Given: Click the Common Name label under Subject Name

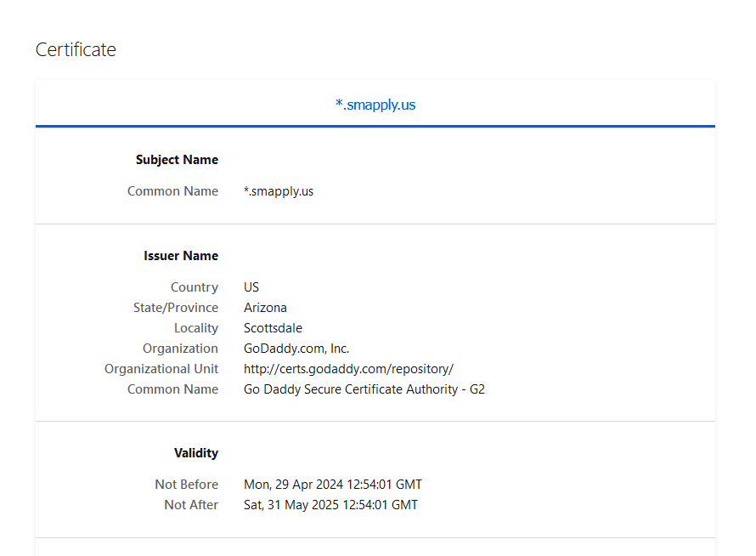Looking at the screenshot, I should 172,190.
